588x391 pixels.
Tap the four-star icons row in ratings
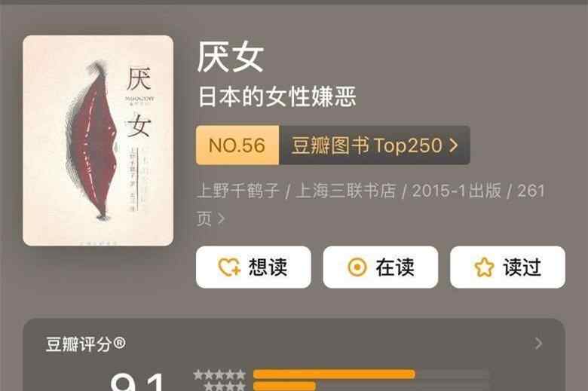[225, 386]
